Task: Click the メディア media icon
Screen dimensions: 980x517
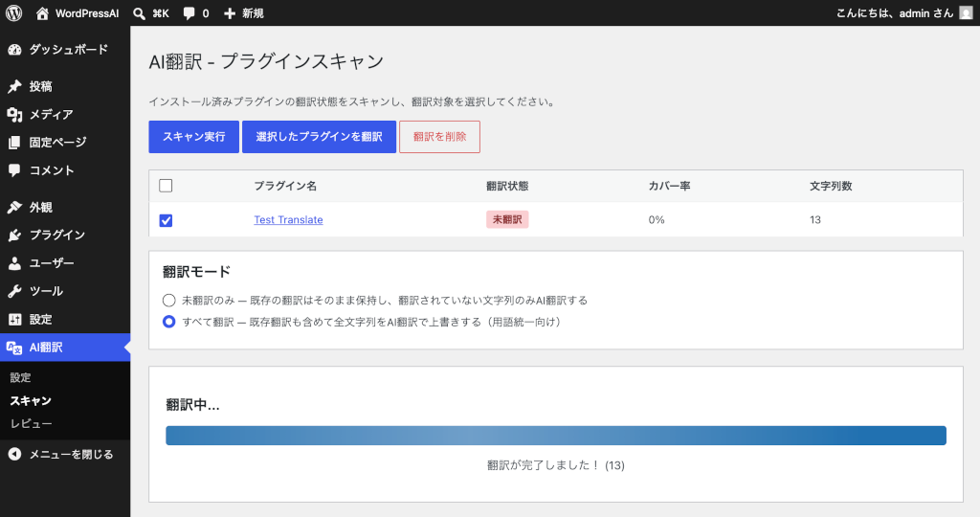Action: [14, 114]
